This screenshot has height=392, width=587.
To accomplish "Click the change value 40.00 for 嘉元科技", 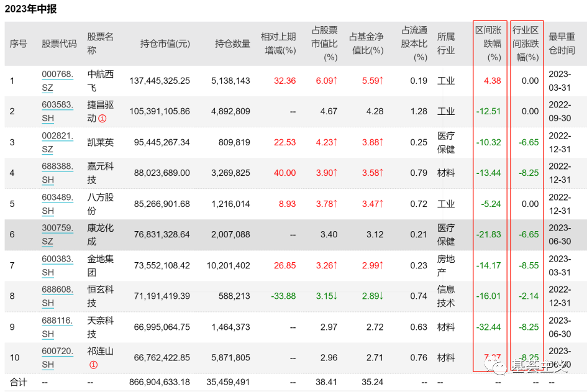I will tap(285, 173).
